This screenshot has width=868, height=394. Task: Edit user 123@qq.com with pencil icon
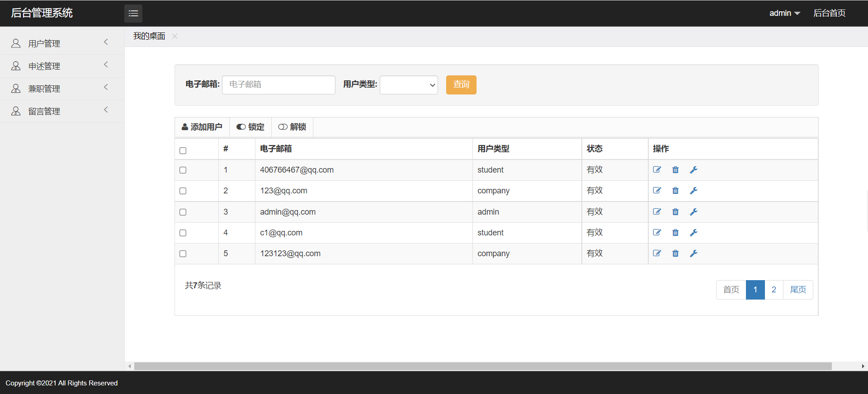point(657,191)
